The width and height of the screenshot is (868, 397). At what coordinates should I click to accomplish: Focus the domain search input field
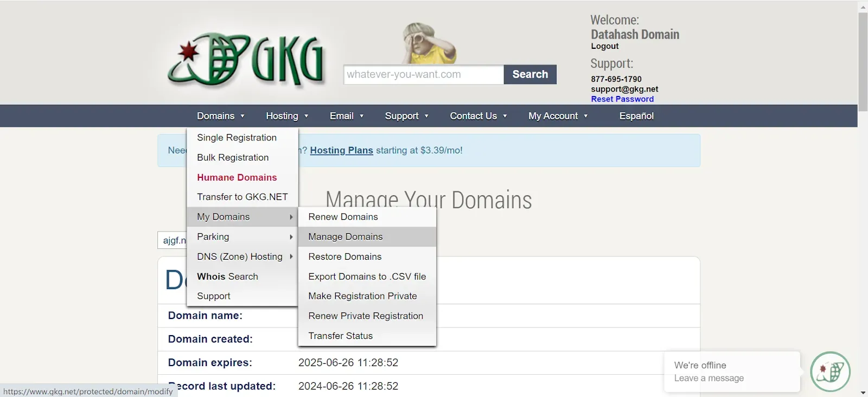tap(424, 74)
